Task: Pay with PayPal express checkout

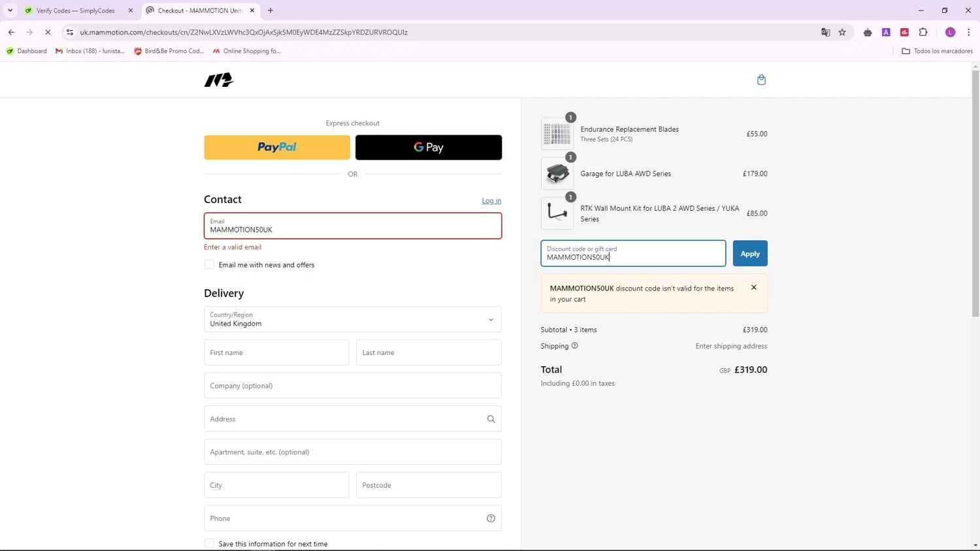Action: pyautogui.click(x=277, y=148)
